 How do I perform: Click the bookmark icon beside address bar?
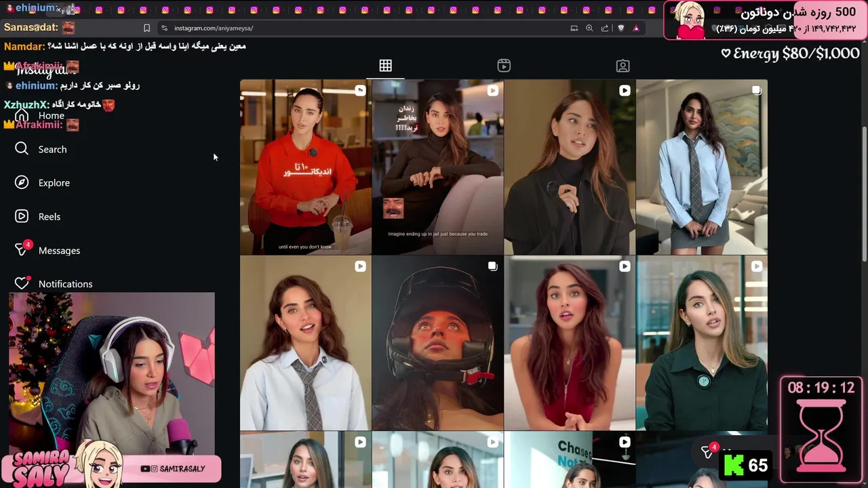point(146,28)
